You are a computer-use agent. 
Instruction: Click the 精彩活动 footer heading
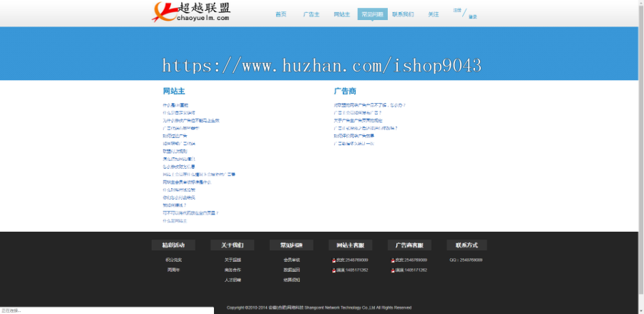173,245
